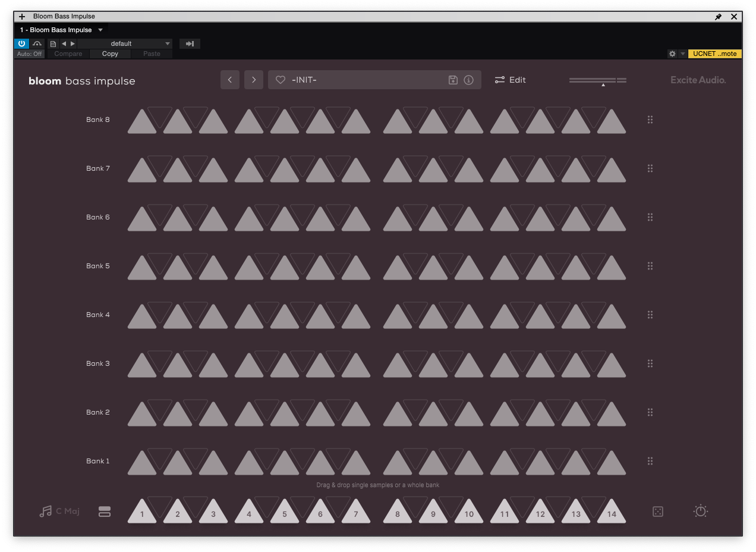The image size is (756, 552).
Task: Click the Compare button
Action: pos(68,54)
